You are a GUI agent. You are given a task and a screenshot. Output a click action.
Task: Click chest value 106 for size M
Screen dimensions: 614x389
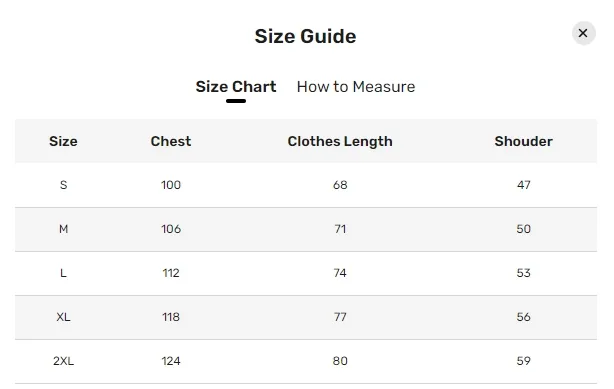click(x=171, y=229)
